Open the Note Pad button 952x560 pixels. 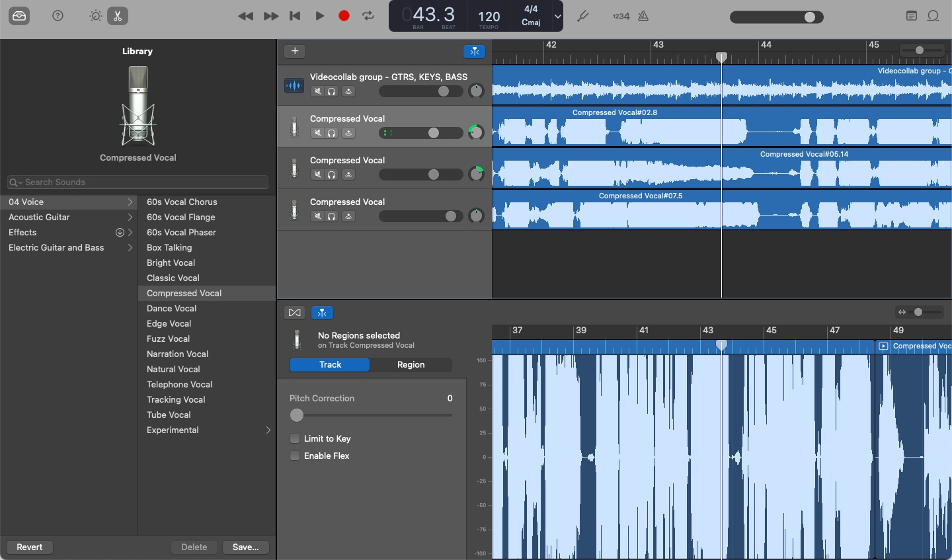(912, 16)
